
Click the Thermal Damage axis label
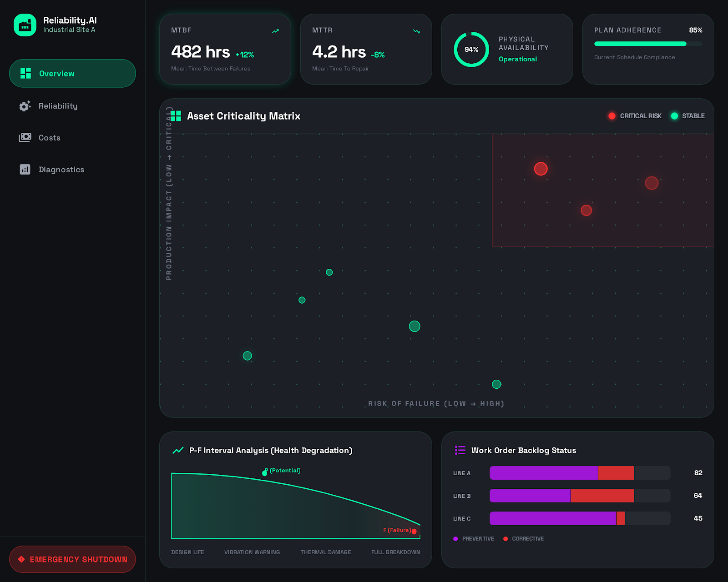tap(326, 552)
